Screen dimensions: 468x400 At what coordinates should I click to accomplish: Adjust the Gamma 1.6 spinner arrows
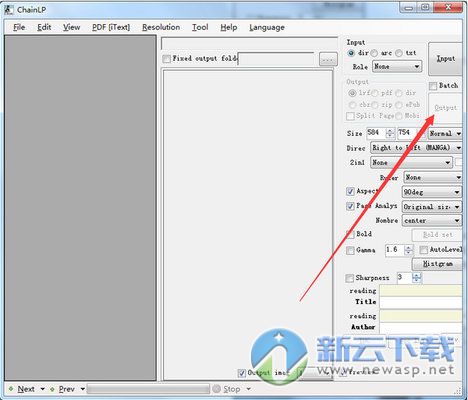click(x=409, y=250)
